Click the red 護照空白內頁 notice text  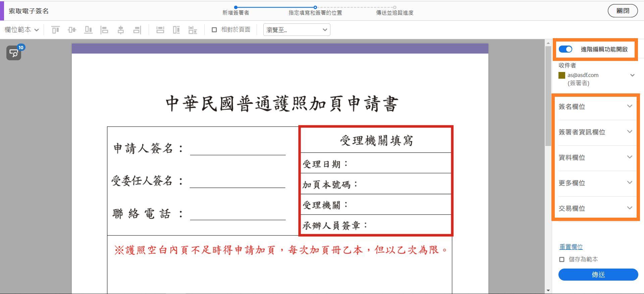(x=281, y=250)
